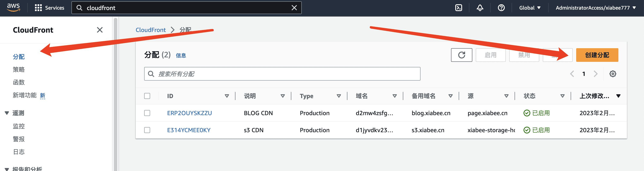The image size is (644, 171).
Task: Click the d1jyvdkv23 domain cell
Action: coord(374,130)
